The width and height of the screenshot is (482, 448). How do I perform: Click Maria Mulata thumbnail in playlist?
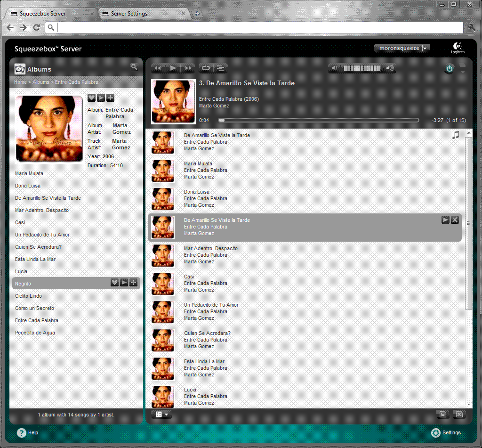coord(162,171)
